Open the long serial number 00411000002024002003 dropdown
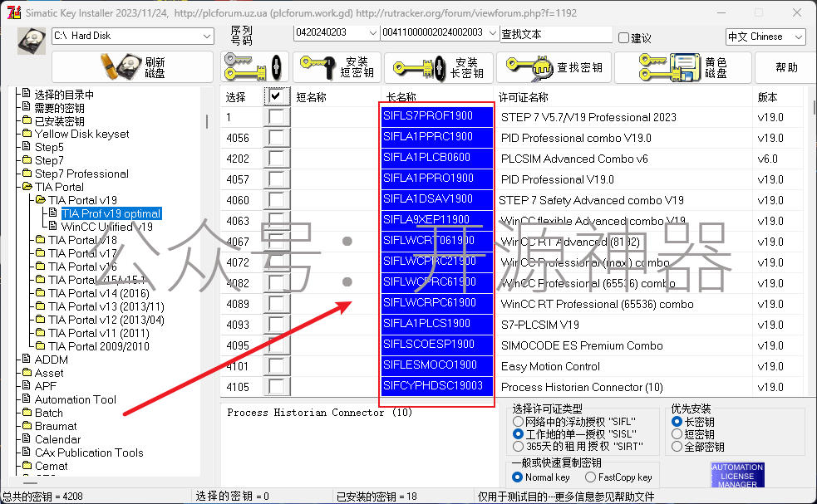817x504 pixels. 439,32
